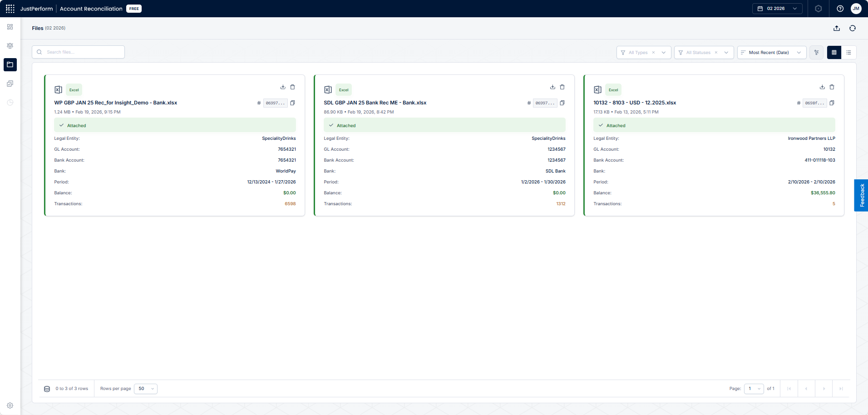
Task: Clear all filters icon button
Action: pos(816,53)
